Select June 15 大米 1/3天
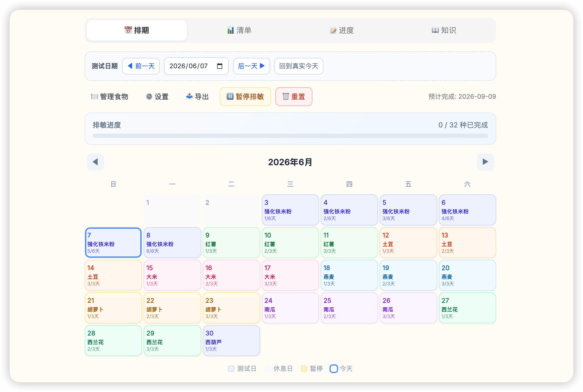The width and height of the screenshot is (583, 392). point(172,275)
